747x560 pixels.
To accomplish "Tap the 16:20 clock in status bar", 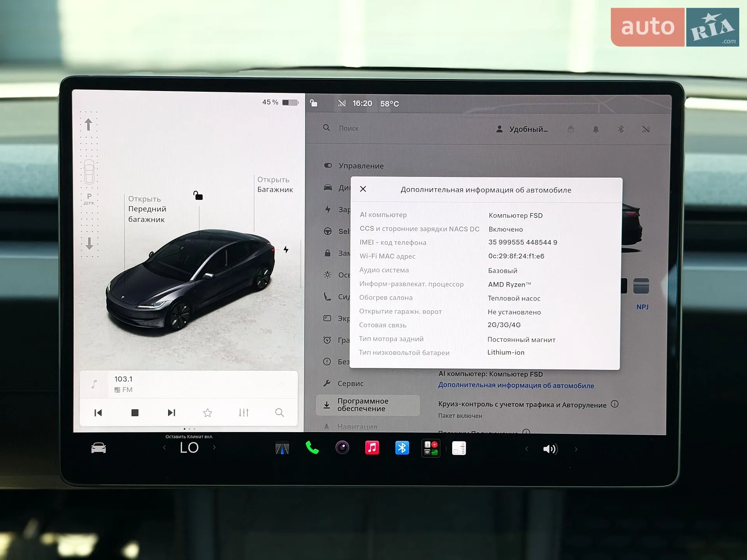I will (362, 103).
